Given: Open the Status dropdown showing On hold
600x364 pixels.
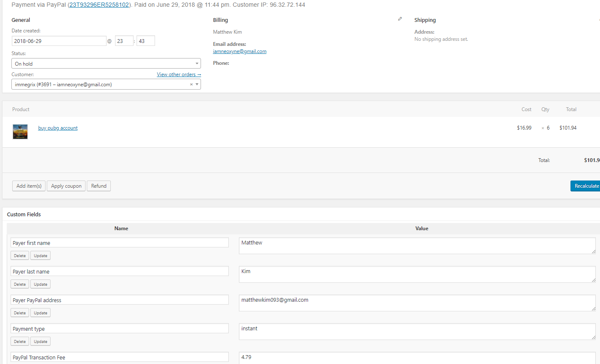Looking at the screenshot, I should pos(106,64).
